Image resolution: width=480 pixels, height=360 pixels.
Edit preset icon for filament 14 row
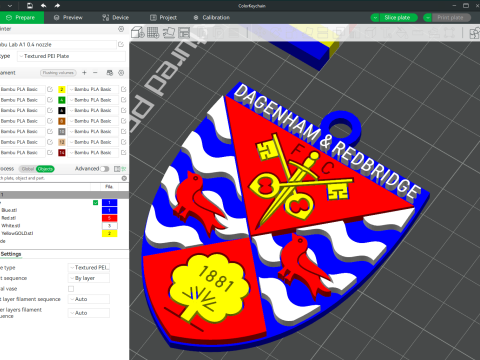(x=123, y=153)
